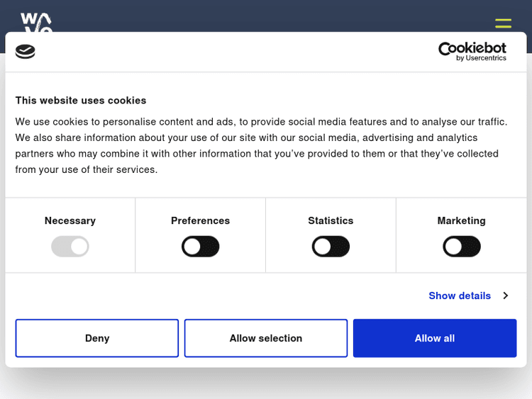
Task: Expand details using the chevron arrow
Action: click(505, 296)
